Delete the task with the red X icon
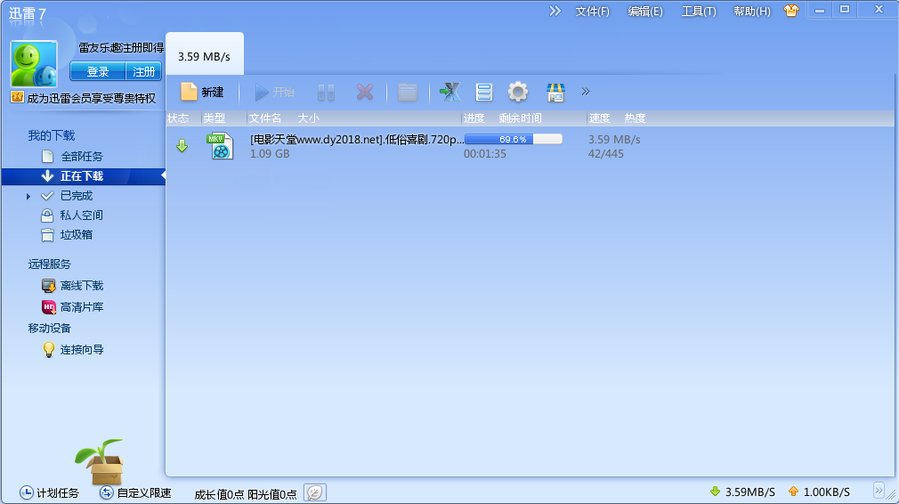Image resolution: width=899 pixels, height=504 pixels. [x=365, y=92]
